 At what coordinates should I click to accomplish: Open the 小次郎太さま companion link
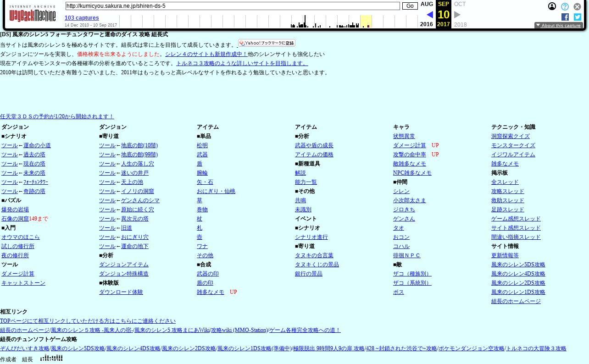point(410,200)
